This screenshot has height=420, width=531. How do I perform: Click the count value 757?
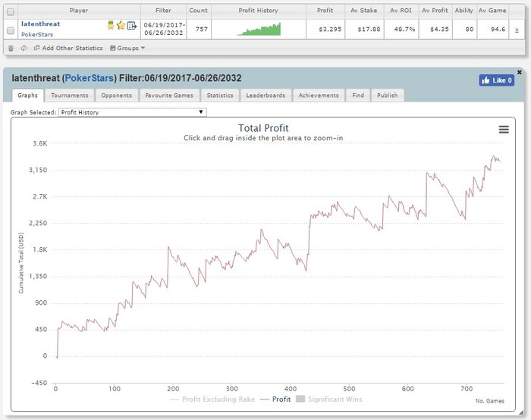(x=202, y=29)
